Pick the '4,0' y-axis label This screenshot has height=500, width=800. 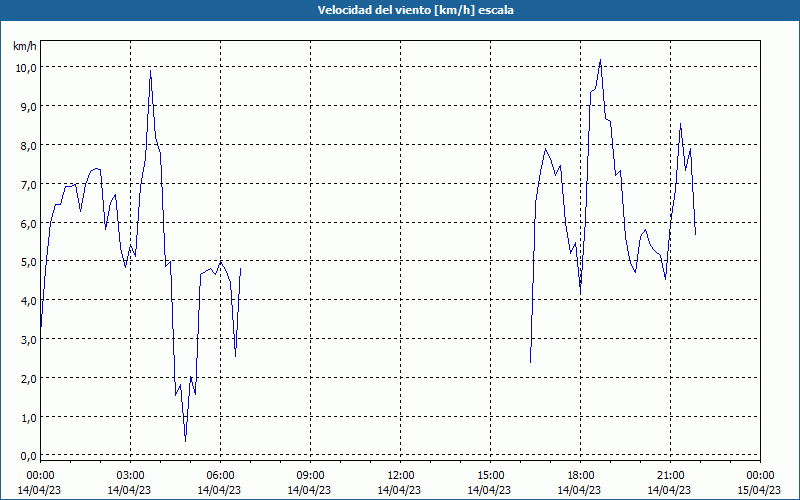tap(28, 301)
